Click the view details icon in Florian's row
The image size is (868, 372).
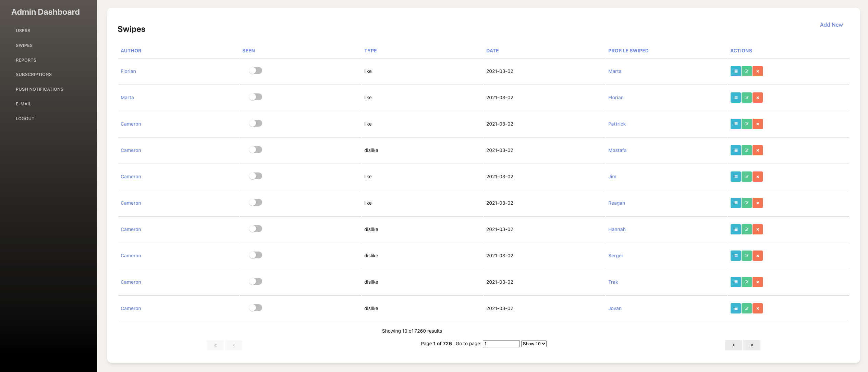point(735,71)
